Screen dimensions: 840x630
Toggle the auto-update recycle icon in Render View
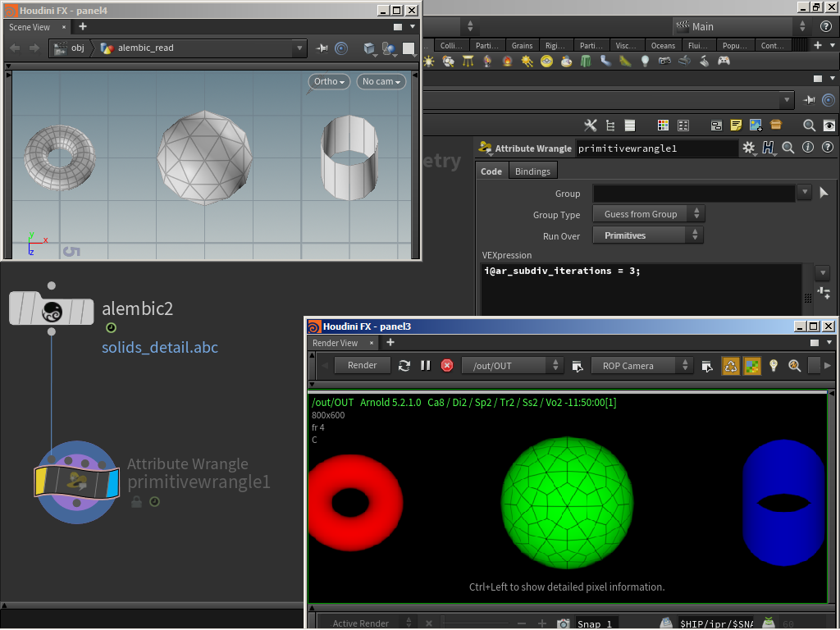tap(731, 366)
